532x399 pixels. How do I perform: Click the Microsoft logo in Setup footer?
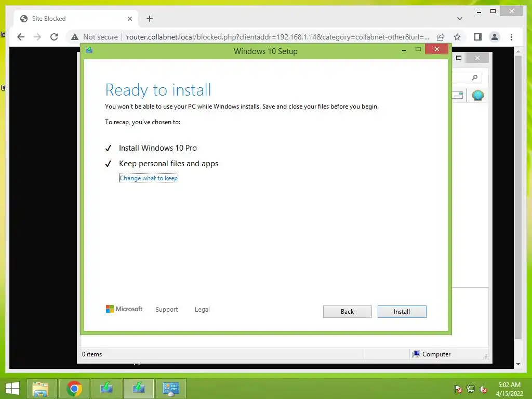pos(124,309)
